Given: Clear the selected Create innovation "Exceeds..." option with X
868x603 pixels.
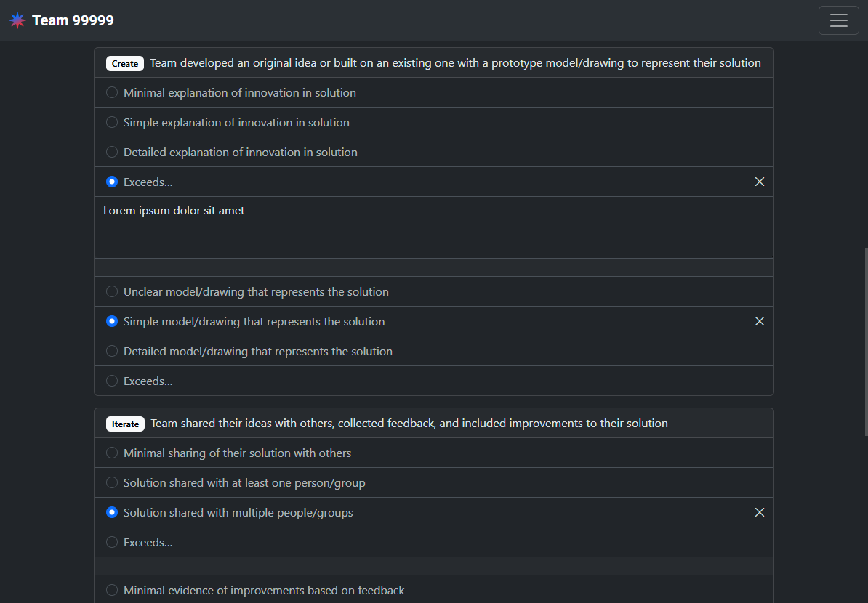Looking at the screenshot, I should point(760,182).
